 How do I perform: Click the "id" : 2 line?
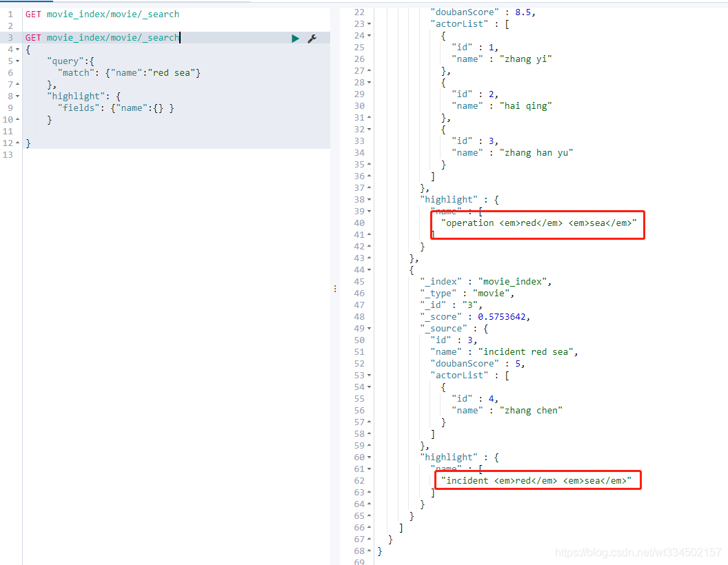(x=474, y=94)
